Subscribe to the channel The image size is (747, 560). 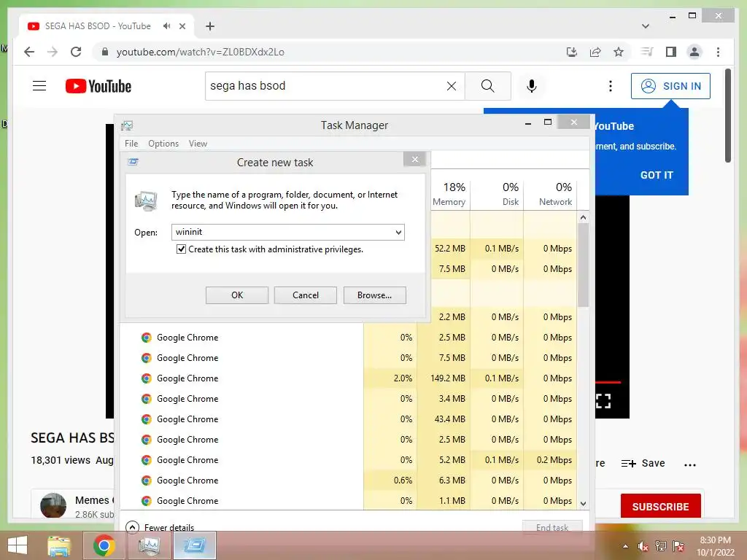pyautogui.click(x=660, y=507)
